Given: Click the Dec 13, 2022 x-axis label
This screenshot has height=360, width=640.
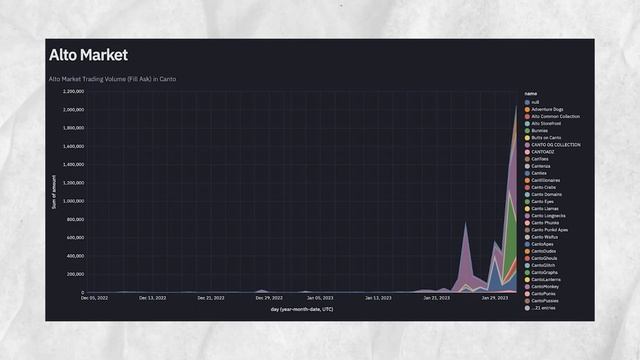Looking at the screenshot, I should (153, 298).
